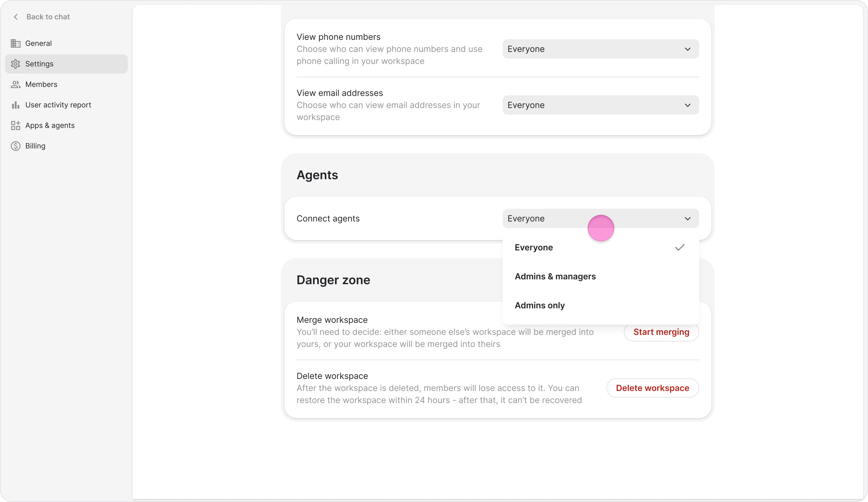Screen dimensions: 868x502
Task: Collapse the Connect agents dropdown
Action: [x=601, y=219]
